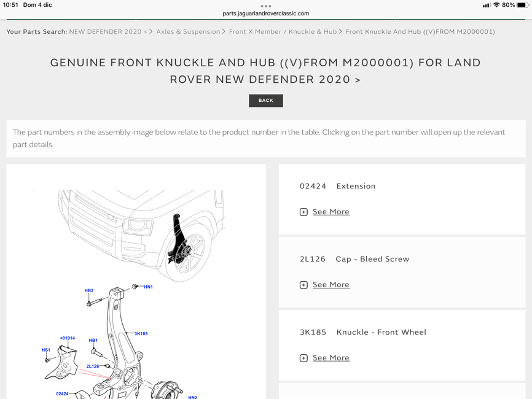Tap the Wi-Fi status icon
This screenshot has width=532, height=399.
496,5
